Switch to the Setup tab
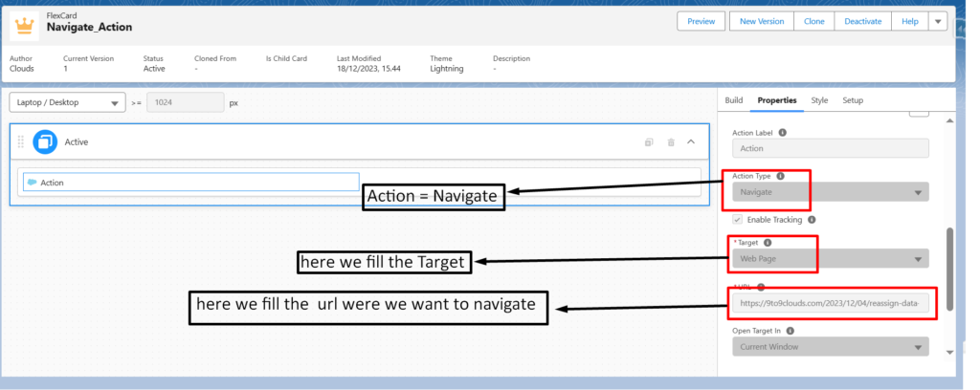Image resolution: width=980 pixels, height=390 pixels. 853,100
